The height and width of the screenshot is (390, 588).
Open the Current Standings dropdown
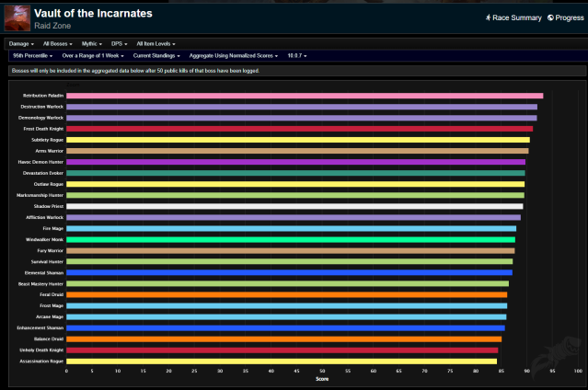(156, 55)
